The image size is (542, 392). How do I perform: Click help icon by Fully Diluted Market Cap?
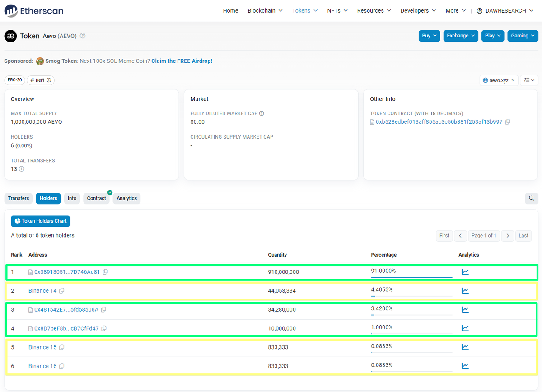click(262, 113)
